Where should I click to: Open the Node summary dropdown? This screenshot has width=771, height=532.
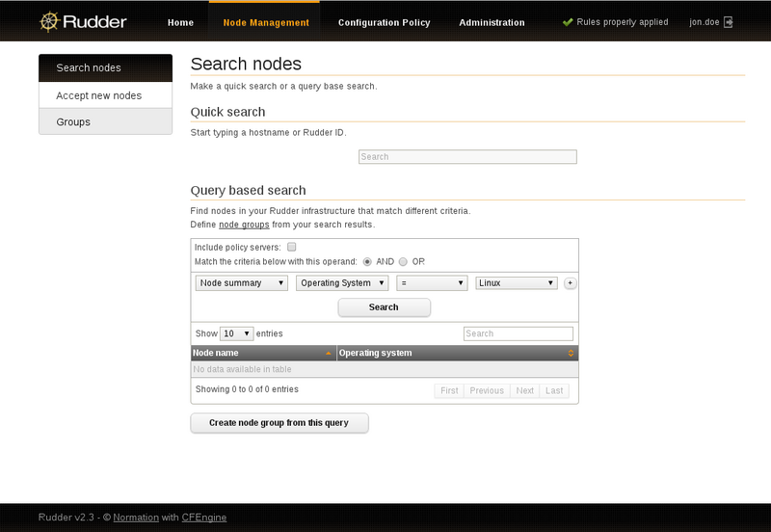point(242,283)
